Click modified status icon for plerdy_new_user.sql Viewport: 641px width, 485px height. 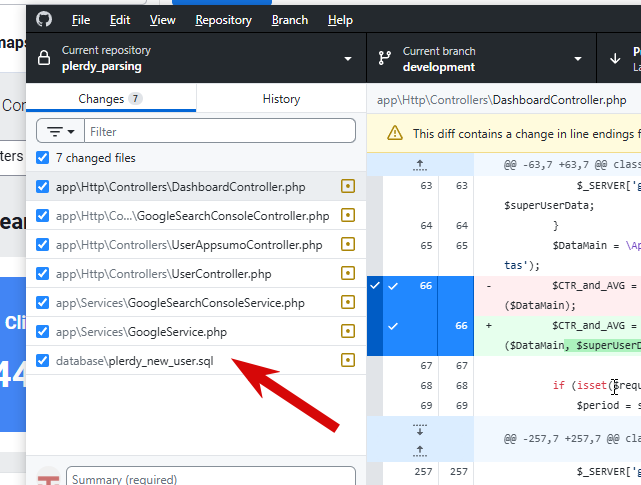click(x=348, y=361)
